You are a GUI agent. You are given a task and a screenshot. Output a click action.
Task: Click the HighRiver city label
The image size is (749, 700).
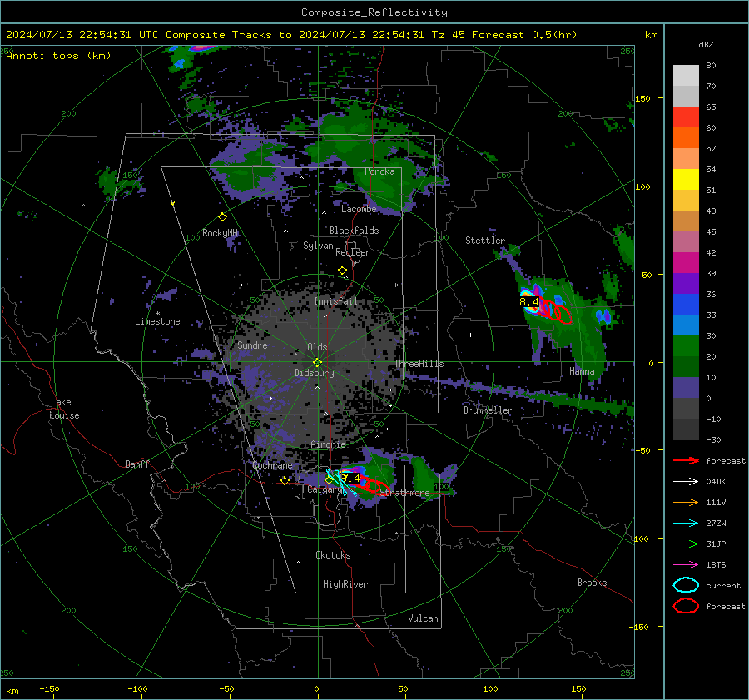pyautogui.click(x=345, y=584)
